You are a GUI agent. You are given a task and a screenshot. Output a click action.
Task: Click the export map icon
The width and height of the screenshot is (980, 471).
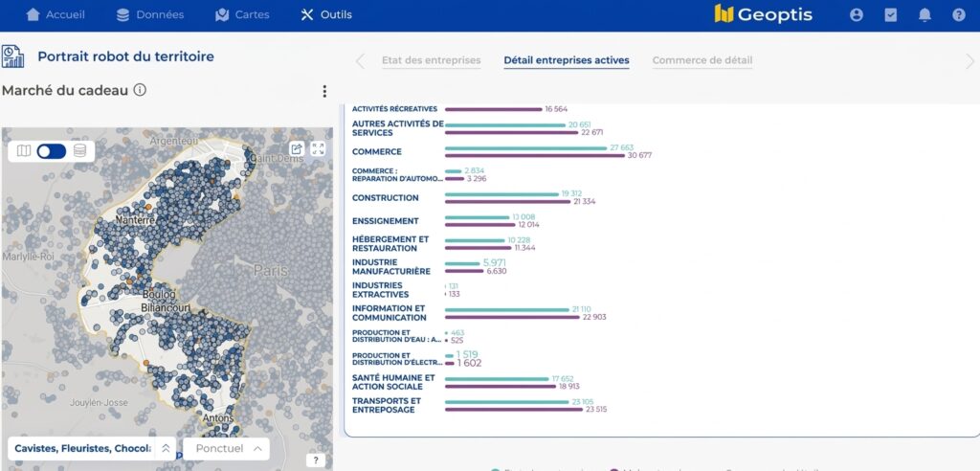(297, 149)
